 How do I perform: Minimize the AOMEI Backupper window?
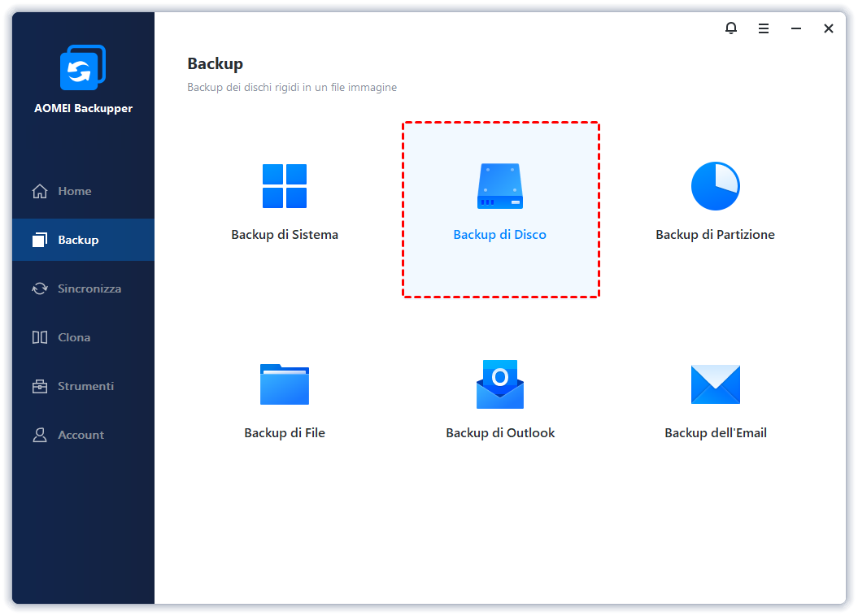[x=796, y=28]
